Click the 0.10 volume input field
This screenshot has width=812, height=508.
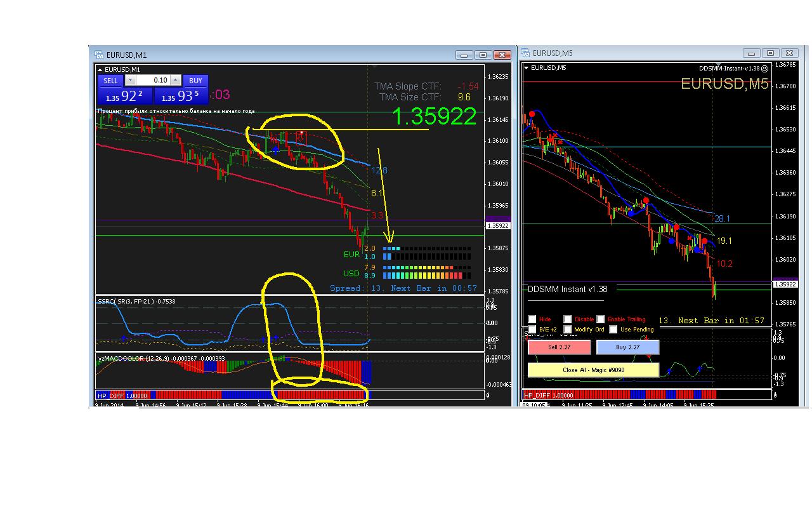(x=152, y=81)
